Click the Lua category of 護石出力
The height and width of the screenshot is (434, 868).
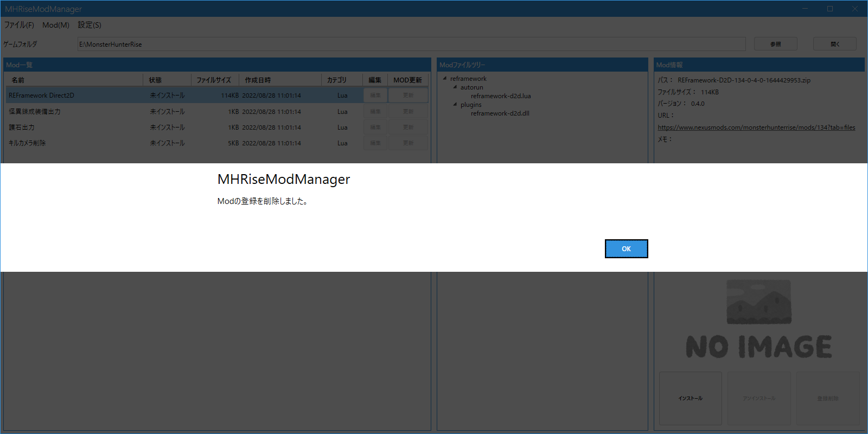pyautogui.click(x=342, y=127)
